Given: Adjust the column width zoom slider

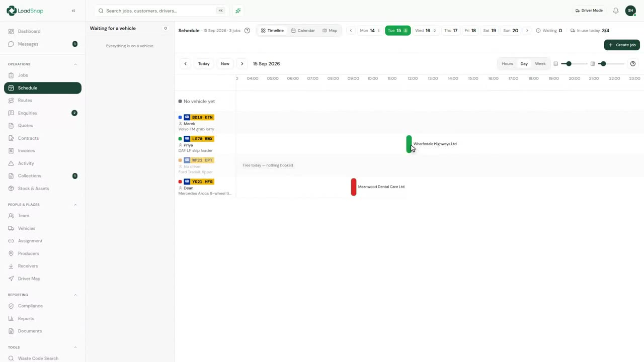Looking at the screenshot, I should click(611, 64).
